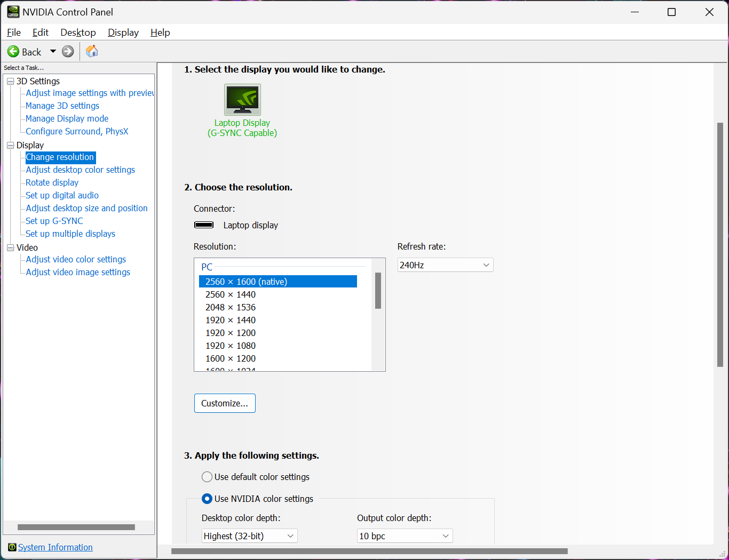The image size is (729, 560).
Task: Click the main panel vertical scrollbar
Action: (720, 245)
